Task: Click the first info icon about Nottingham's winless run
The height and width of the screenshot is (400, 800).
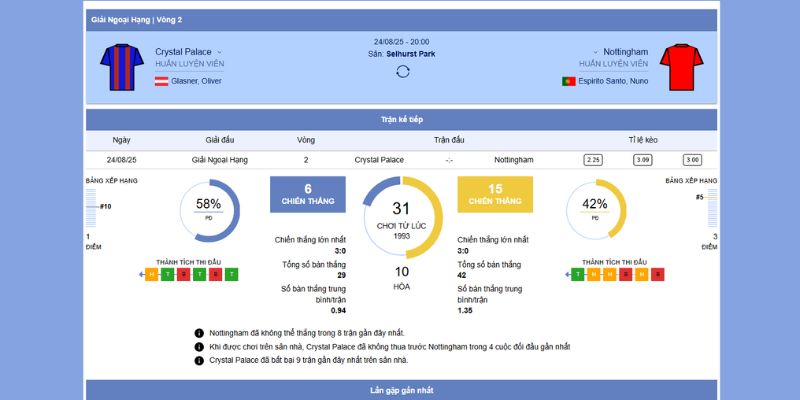Action: [199, 332]
